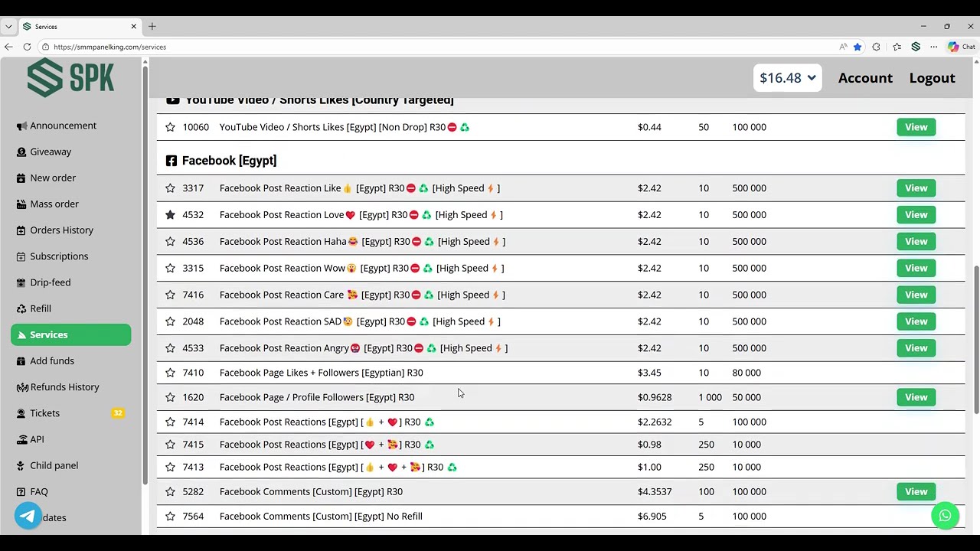Favorite service 3317 Reaction Like
Image resolution: width=980 pixels, height=551 pixels.
pos(170,188)
